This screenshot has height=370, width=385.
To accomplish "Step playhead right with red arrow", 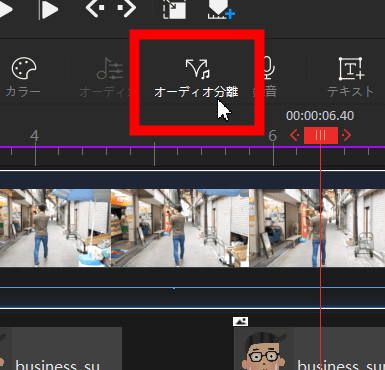I will point(347,135).
